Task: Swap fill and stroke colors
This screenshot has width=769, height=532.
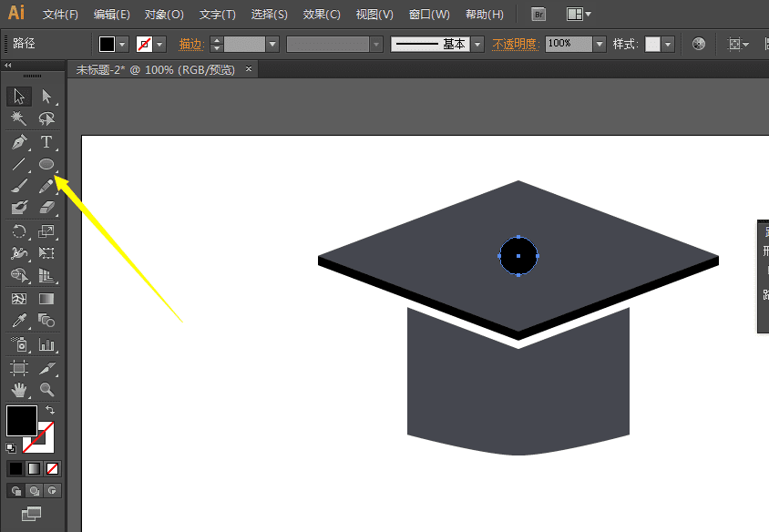Action: (50, 411)
